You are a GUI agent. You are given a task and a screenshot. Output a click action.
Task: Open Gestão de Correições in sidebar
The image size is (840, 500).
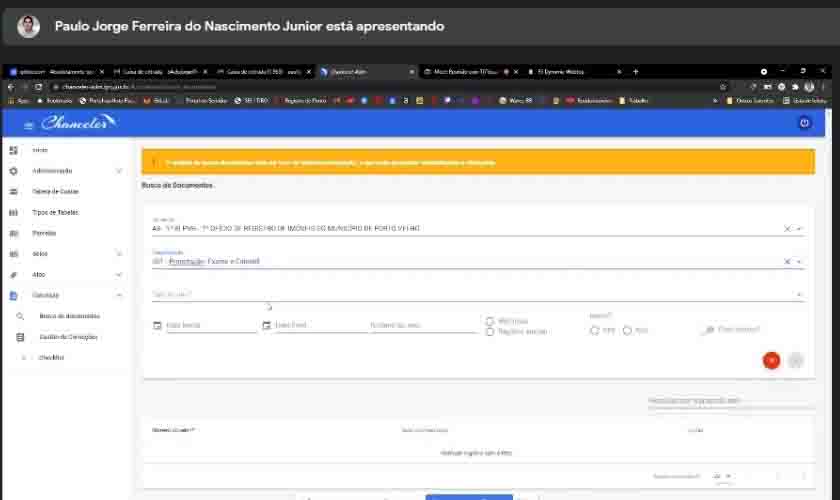tap(69, 337)
